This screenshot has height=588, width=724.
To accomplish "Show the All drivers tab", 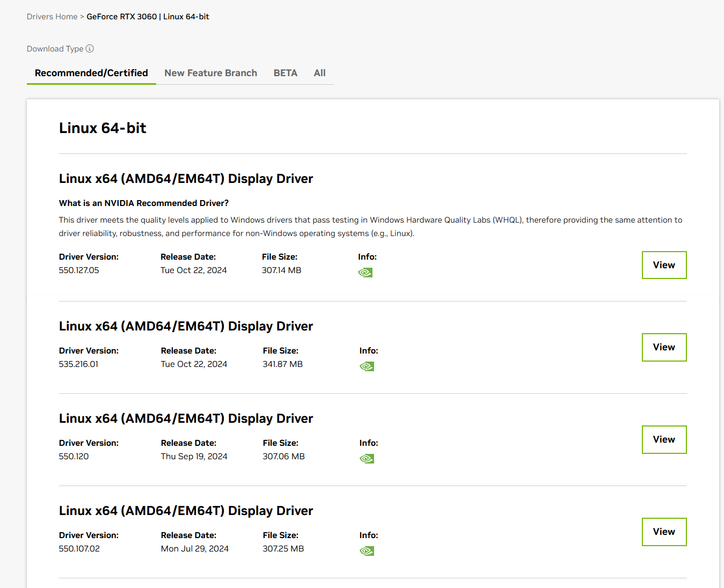I will point(320,73).
